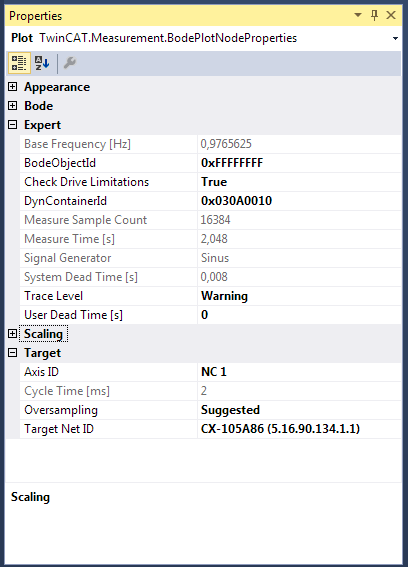Open the window position dropdown arrow in title bar
408x567 pixels.
[x=358, y=15]
